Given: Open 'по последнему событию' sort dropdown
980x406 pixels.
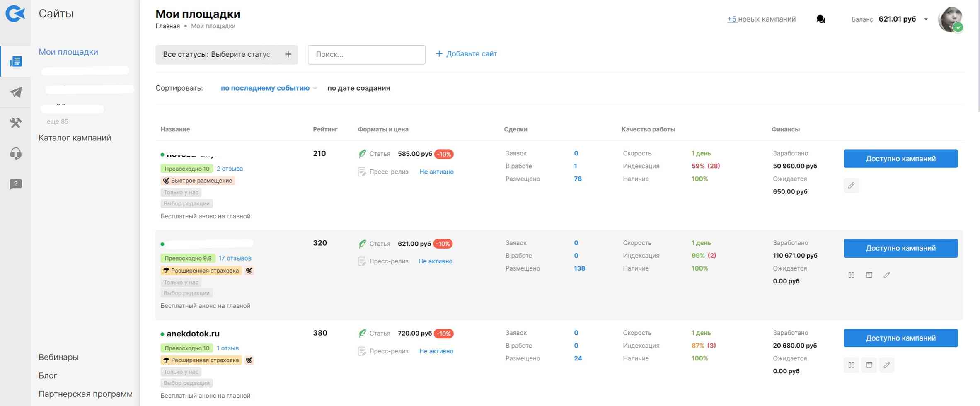Looking at the screenshot, I should tap(268, 88).
